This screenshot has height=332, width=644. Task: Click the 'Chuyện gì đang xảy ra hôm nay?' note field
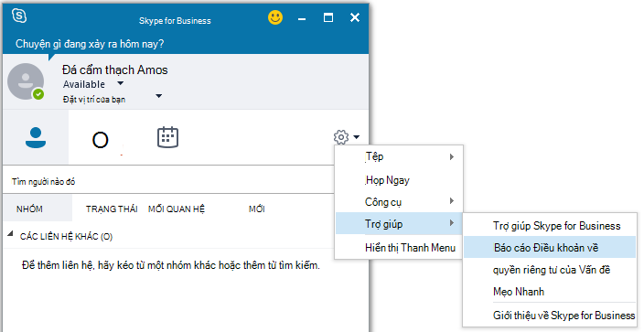pyautogui.click(x=90, y=44)
